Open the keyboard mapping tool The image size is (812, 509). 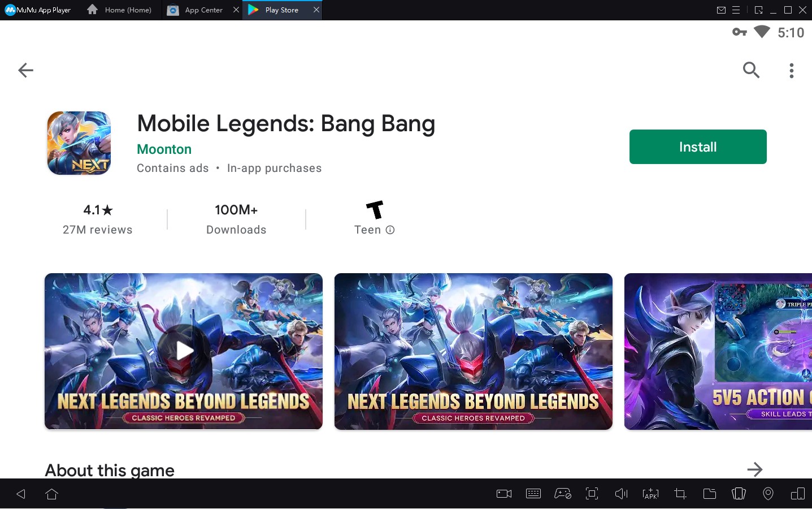tap(533, 494)
